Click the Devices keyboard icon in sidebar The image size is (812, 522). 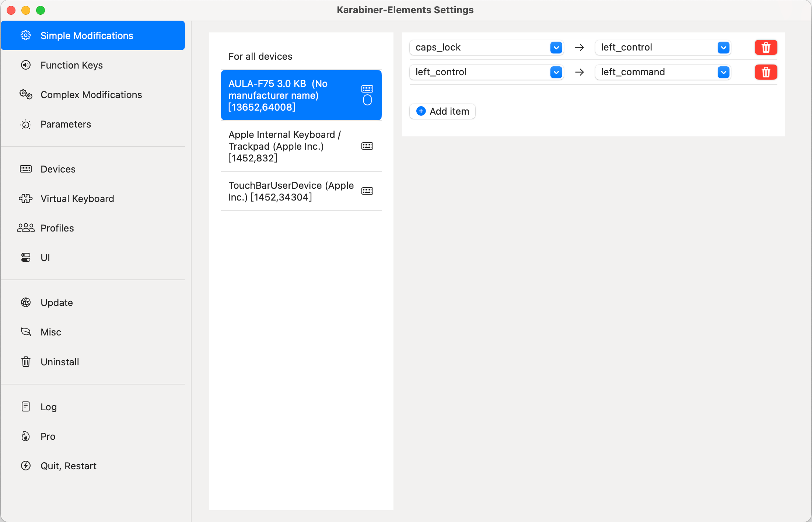pyautogui.click(x=26, y=169)
